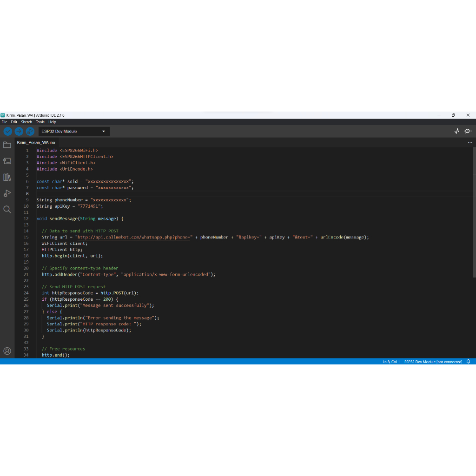Viewport: 476px width, 476px height.
Task: Minimize the Arduino IDE window
Action: (x=439, y=115)
